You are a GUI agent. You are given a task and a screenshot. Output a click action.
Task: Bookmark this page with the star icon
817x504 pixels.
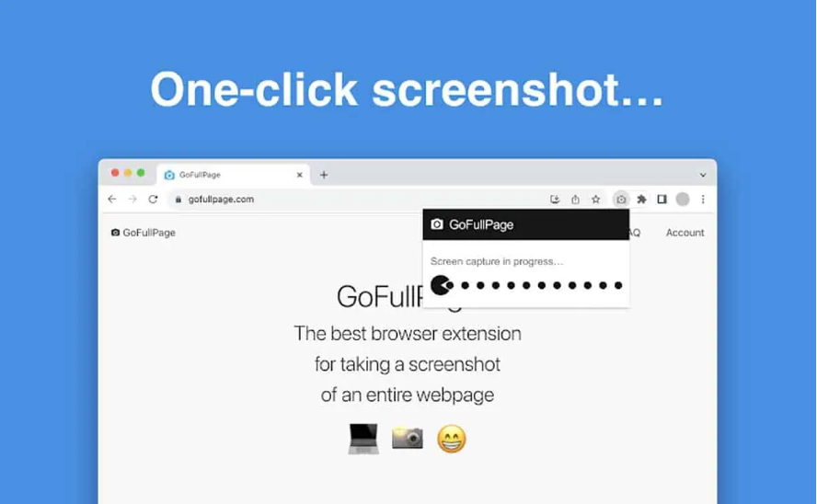(x=595, y=200)
